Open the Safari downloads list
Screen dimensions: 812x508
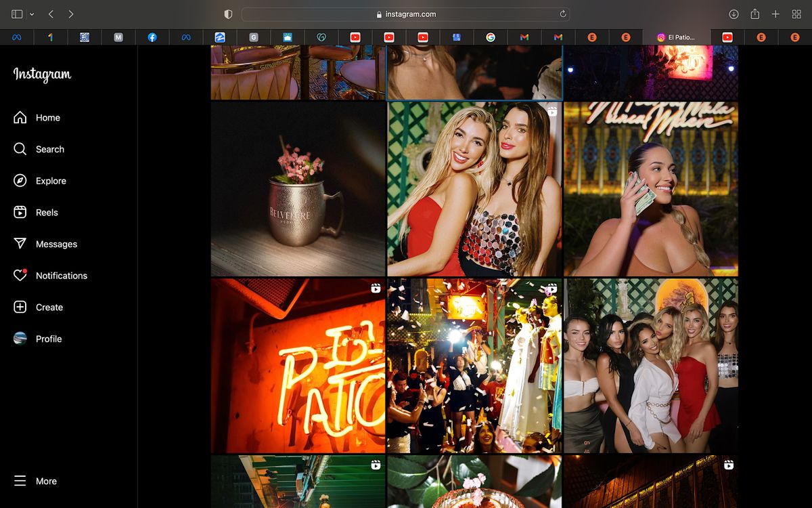(x=733, y=14)
